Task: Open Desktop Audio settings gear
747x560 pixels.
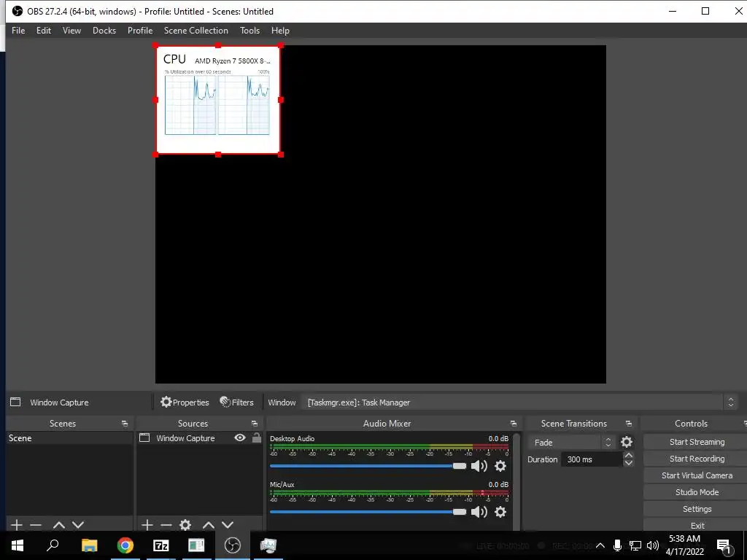Action: (x=500, y=466)
